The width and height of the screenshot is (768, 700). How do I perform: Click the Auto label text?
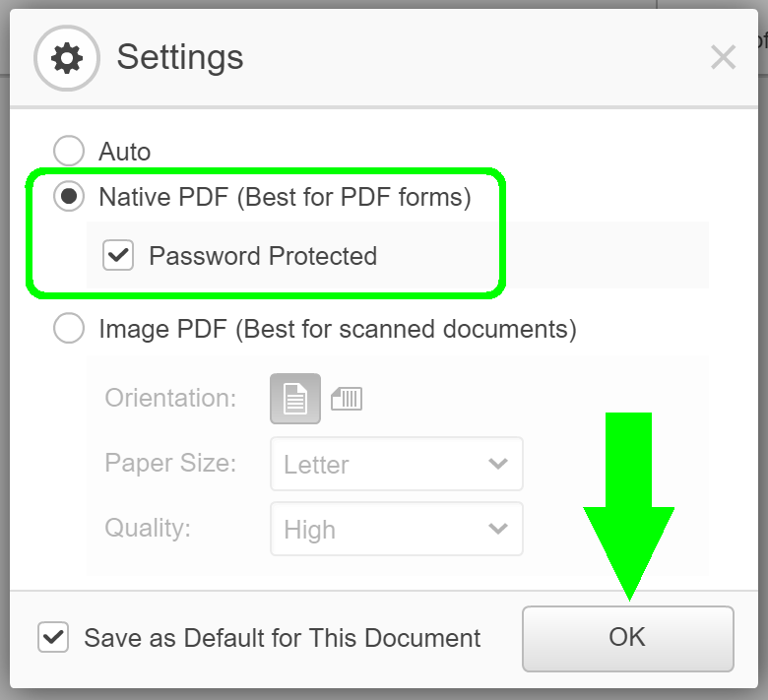click(124, 152)
